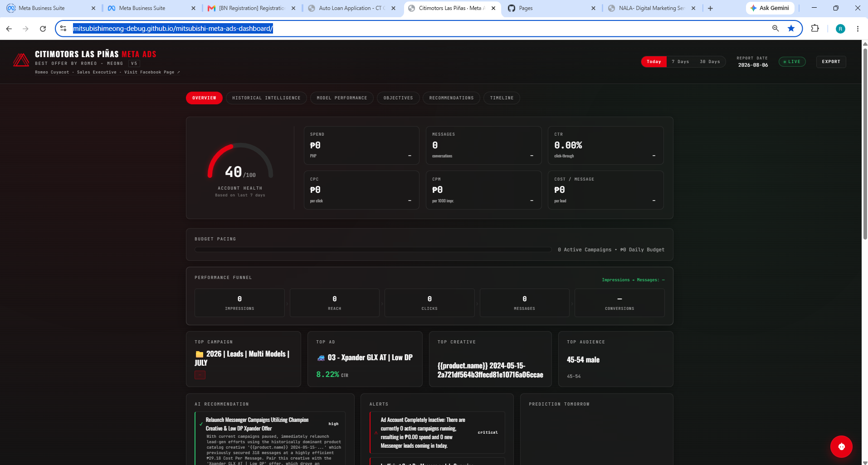
Task: Click the Export button
Action: point(831,62)
